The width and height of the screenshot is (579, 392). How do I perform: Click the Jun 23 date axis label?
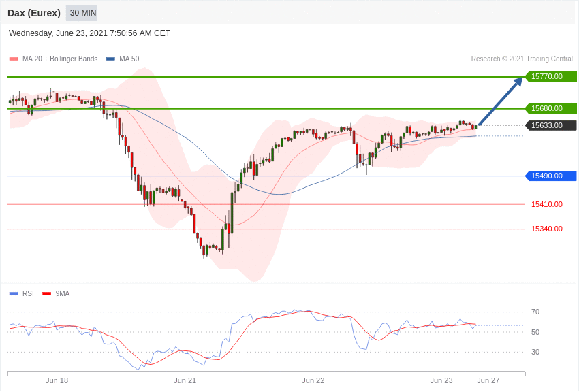tap(441, 380)
